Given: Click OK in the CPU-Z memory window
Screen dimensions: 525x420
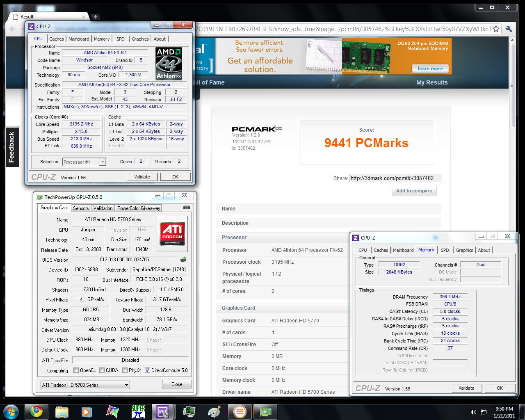Looking at the screenshot, I should tap(500, 388).
